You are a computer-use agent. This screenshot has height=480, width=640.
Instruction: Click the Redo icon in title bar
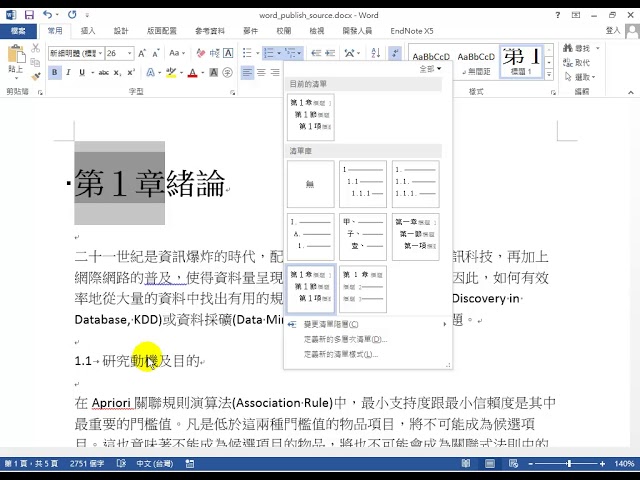click(72, 15)
